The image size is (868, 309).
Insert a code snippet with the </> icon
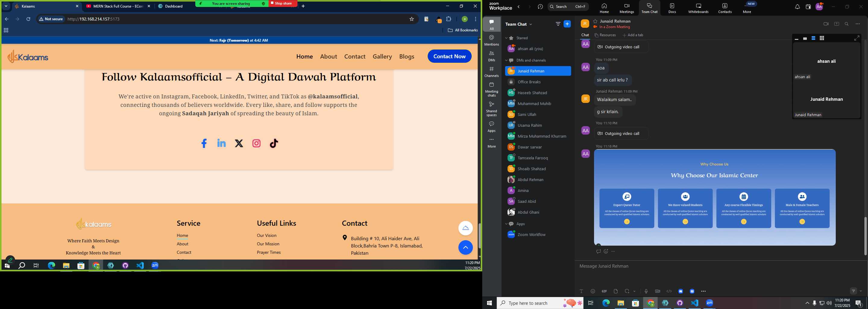point(669,291)
